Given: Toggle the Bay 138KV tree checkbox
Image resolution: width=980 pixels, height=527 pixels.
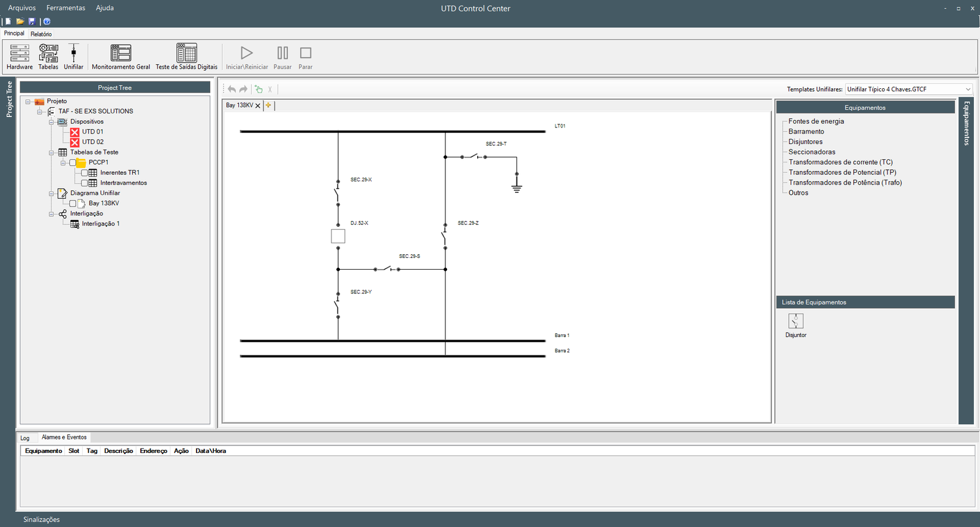Looking at the screenshot, I should (x=73, y=203).
